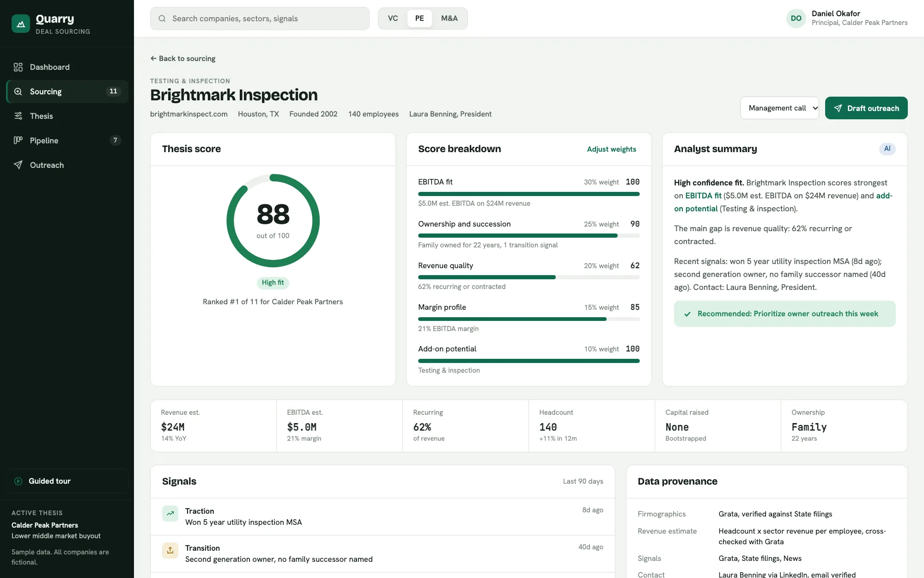The height and width of the screenshot is (578, 924).
Task: Click the Last 90 days label
Action: tap(583, 481)
